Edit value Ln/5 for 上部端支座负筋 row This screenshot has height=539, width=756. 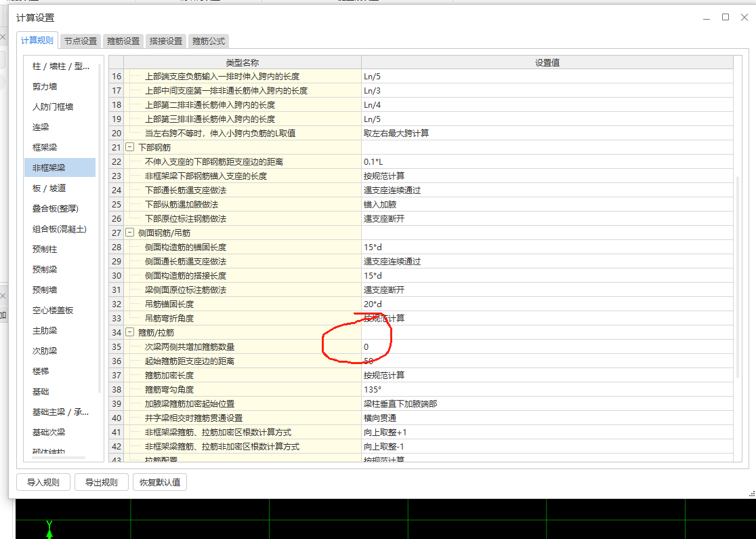pos(547,76)
